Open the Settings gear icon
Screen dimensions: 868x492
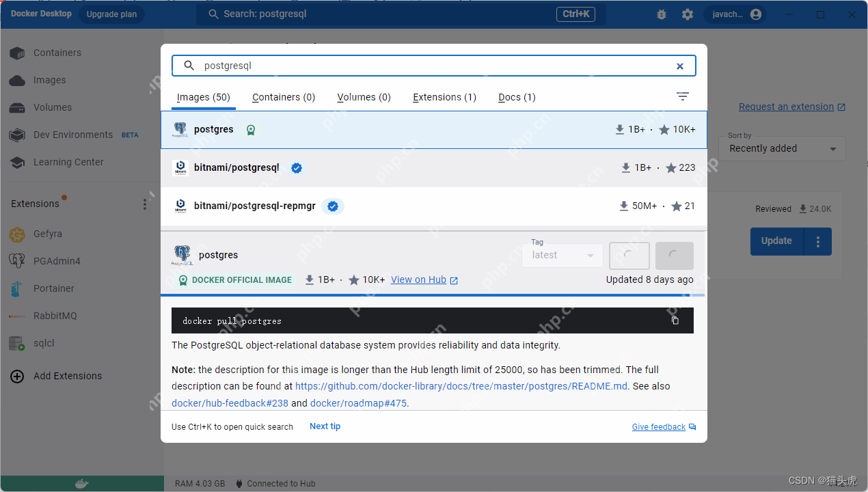[x=688, y=14]
